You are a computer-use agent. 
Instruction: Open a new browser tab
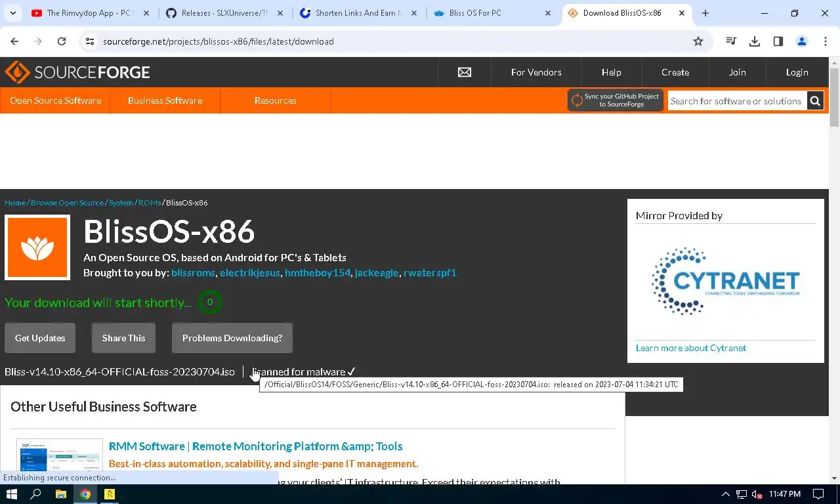705,13
